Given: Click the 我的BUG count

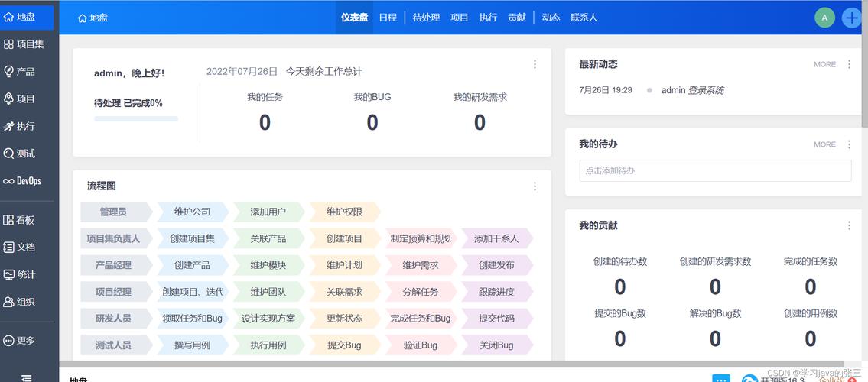Looking at the screenshot, I should tap(372, 122).
